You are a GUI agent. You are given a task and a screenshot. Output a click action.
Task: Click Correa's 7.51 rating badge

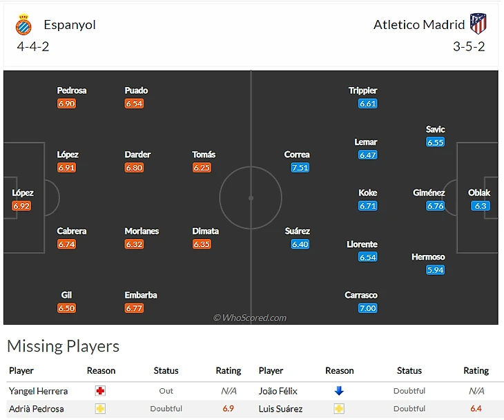(300, 168)
